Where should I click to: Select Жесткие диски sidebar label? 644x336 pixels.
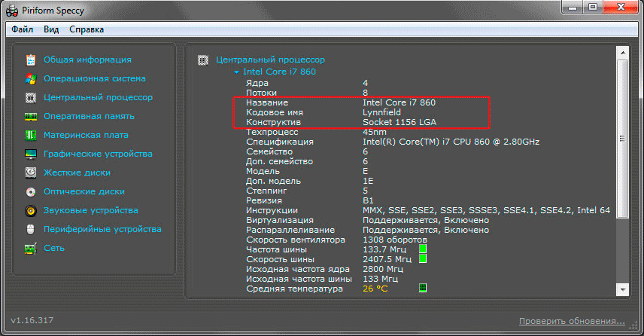click(x=77, y=173)
